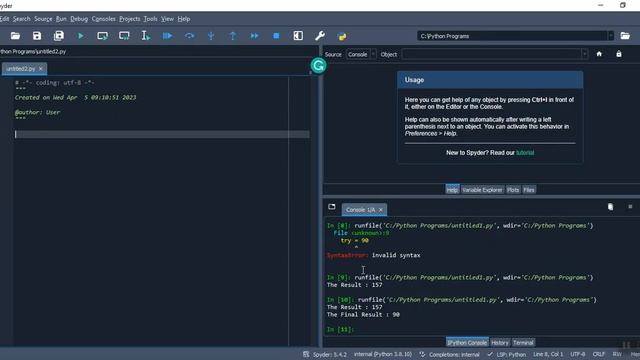Step into function debug icon

(211, 36)
